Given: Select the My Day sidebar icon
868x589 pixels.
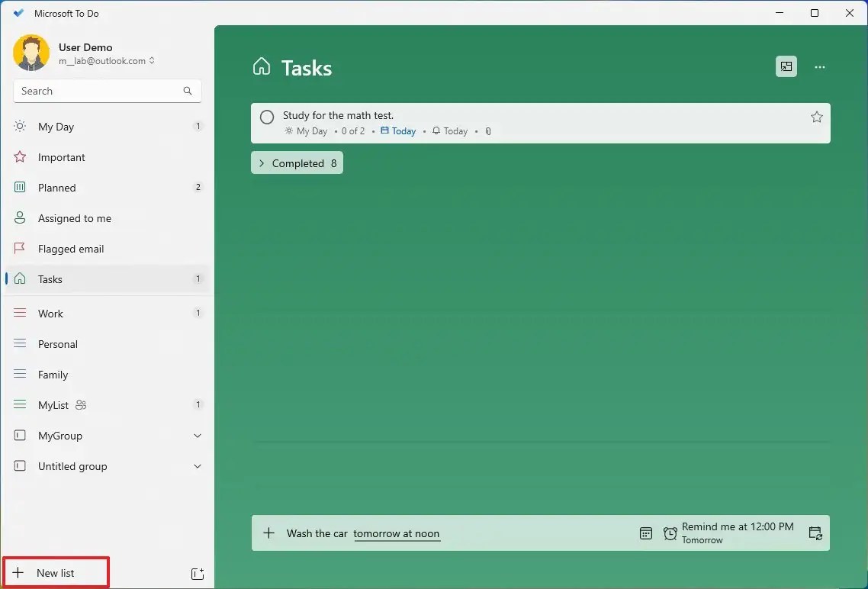Looking at the screenshot, I should tap(20, 127).
